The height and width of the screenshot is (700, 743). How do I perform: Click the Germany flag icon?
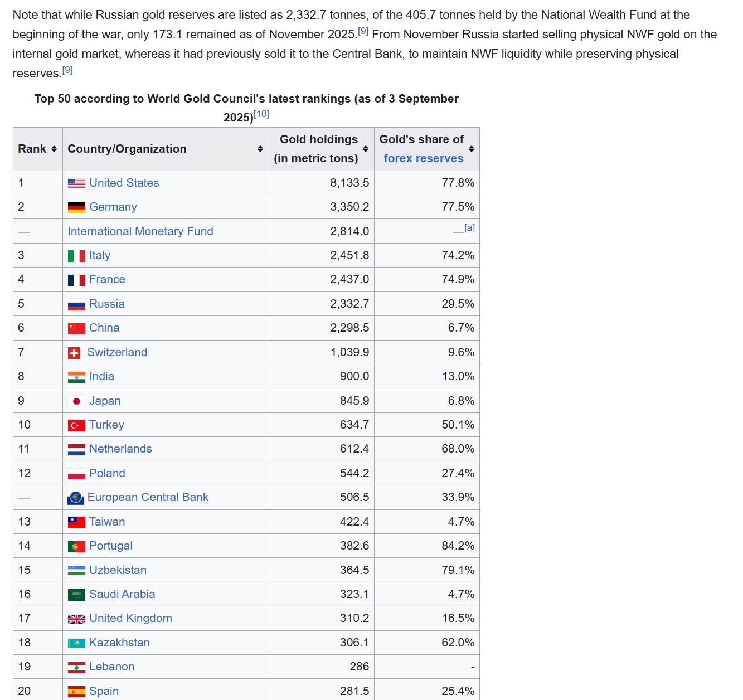coord(76,207)
